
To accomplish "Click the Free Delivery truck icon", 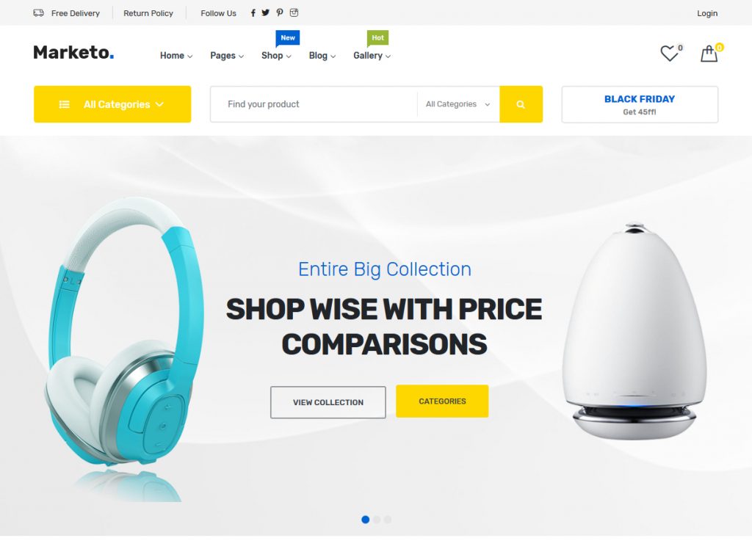I will [x=38, y=13].
